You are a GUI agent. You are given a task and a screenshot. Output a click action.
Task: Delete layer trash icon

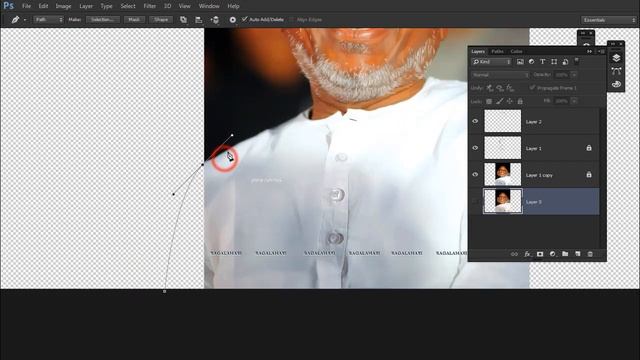[x=590, y=254]
